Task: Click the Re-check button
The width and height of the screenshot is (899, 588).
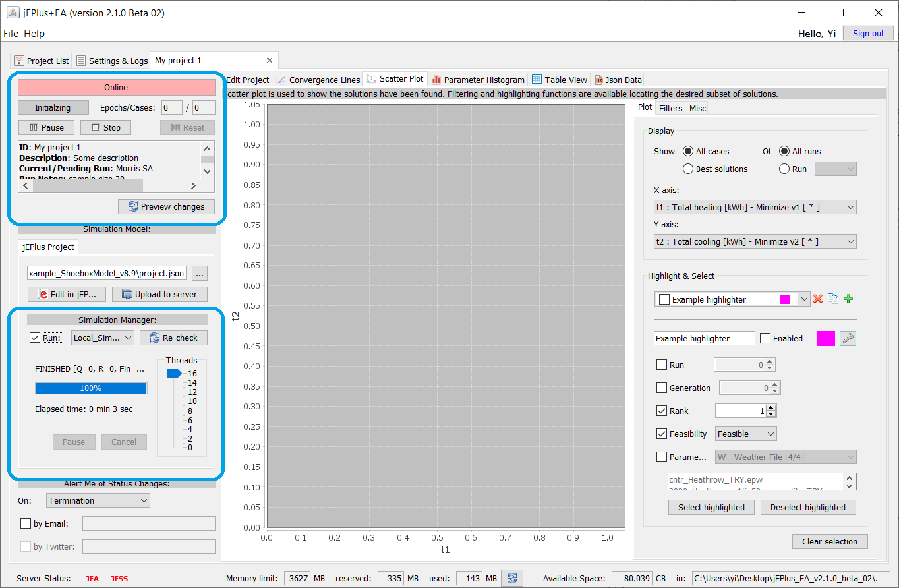Action: click(x=173, y=338)
